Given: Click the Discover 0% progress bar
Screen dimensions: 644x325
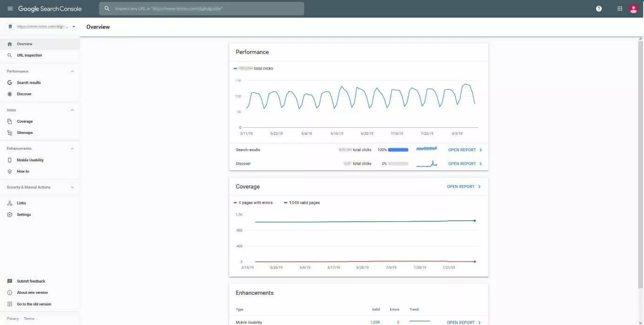Looking at the screenshot, I should pos(398,164).
